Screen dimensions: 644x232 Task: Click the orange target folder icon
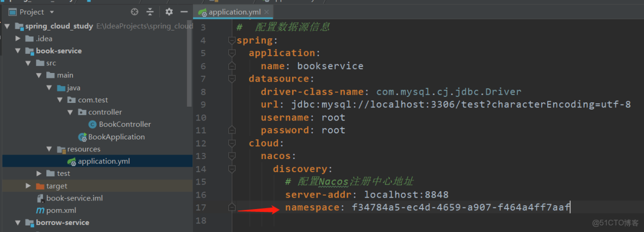tap(40, 186)
